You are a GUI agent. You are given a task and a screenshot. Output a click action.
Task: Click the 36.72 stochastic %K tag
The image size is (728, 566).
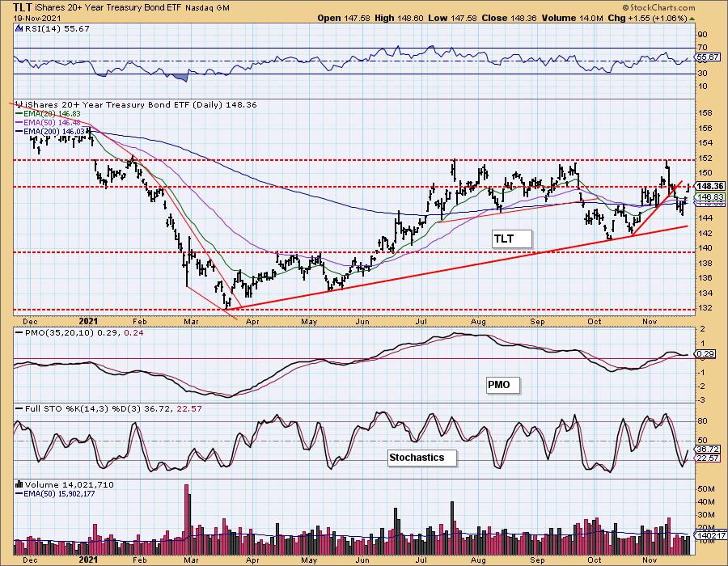point(708,449)
